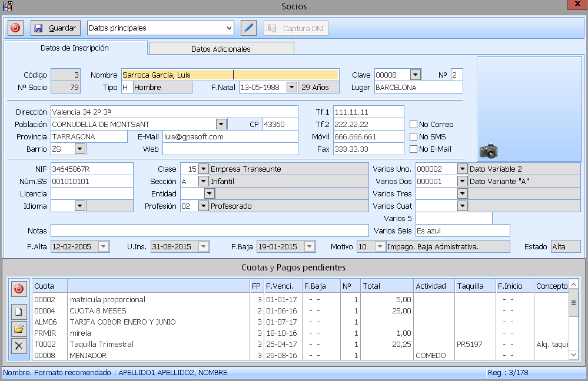
Task: Select the Taquilla Trimestral row
Action: (101, 344)
